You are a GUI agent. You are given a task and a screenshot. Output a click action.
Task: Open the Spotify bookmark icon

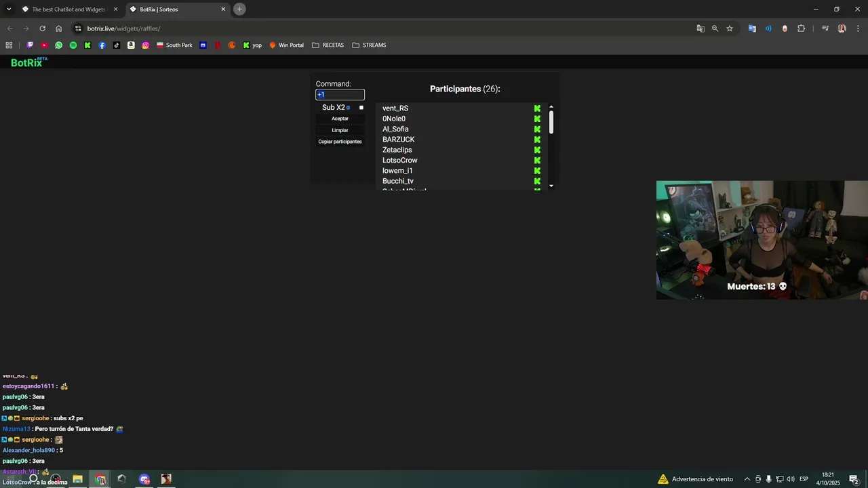pyautogui.click(x=73, y=45)
